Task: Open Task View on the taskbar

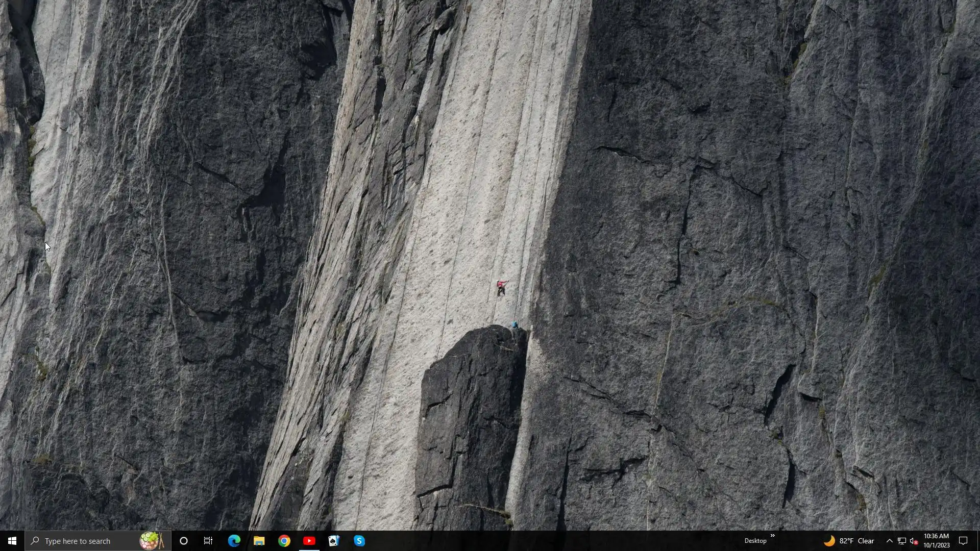Action: click(x=208, y=541)
